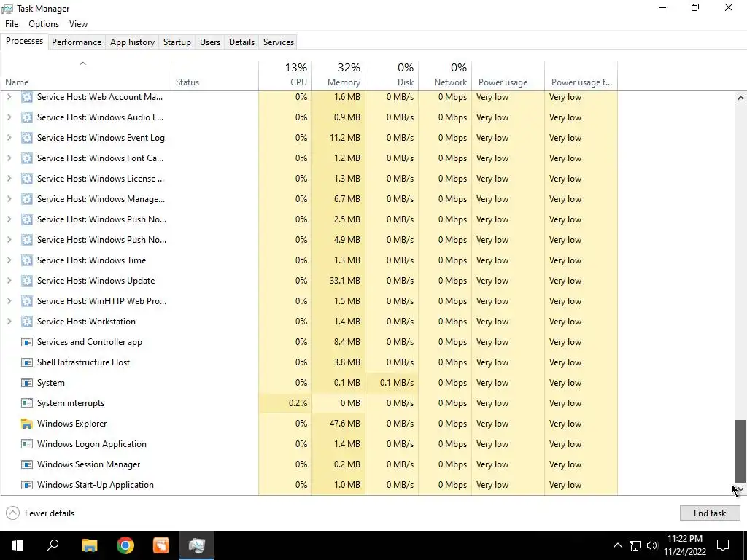Click the gear icon of Service Host: Windows Management
Viewport: 747px width, 560px height.
click(27, 199)
